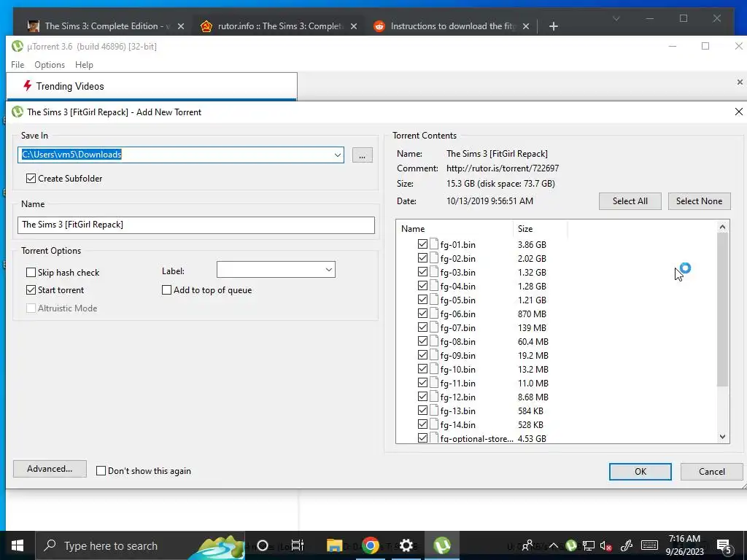Check Don't show this again

(101, 471)
